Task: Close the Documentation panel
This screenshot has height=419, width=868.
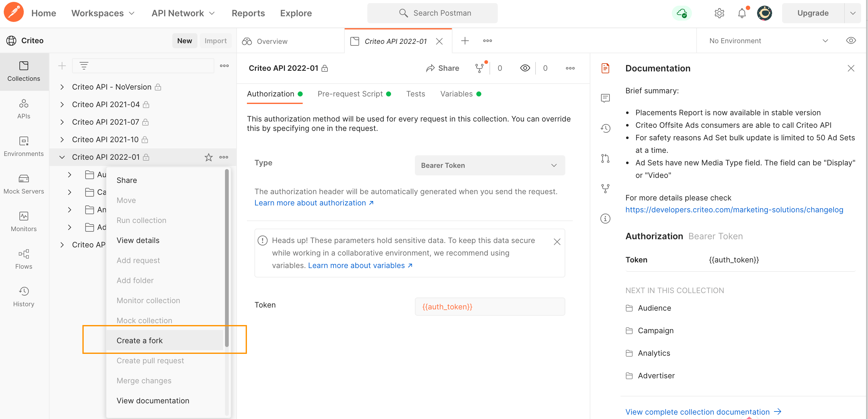Action: tap(851, 68)
